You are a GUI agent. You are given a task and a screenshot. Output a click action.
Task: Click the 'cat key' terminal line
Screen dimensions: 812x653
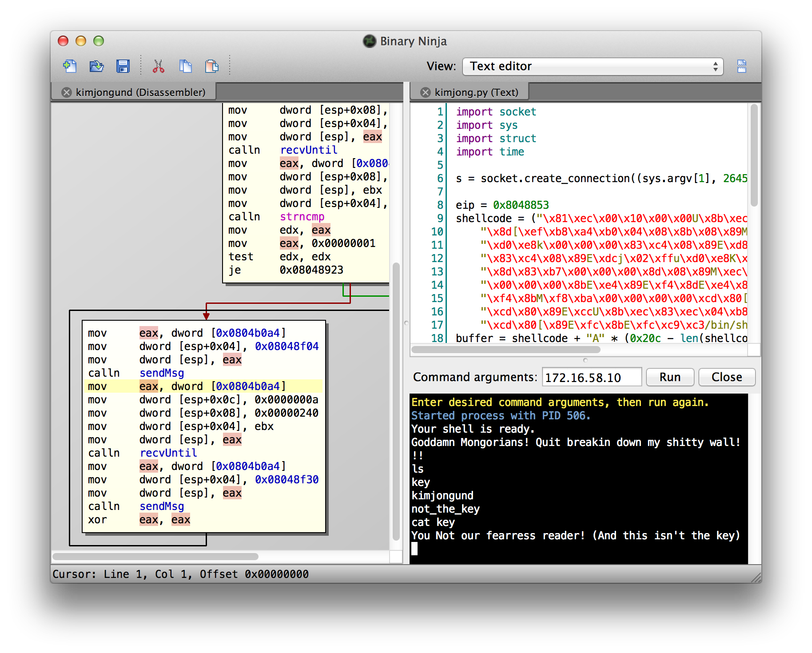click(433, 522)
